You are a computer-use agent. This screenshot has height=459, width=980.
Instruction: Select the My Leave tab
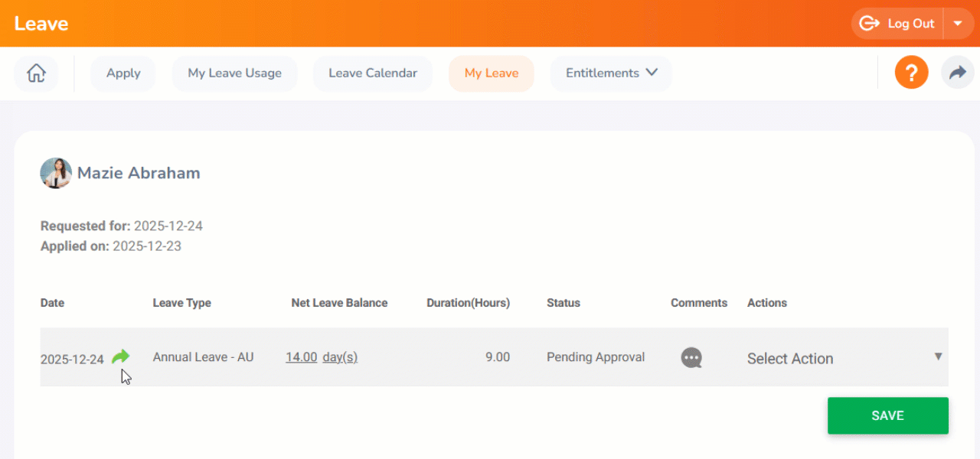click(x=492, y=73)
